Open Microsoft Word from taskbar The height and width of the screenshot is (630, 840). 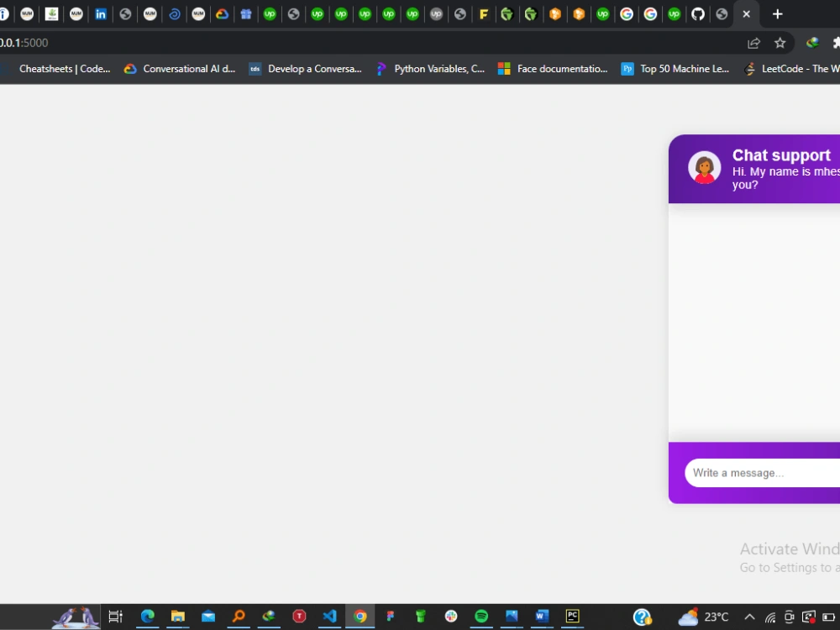click(x=542, y=617)
